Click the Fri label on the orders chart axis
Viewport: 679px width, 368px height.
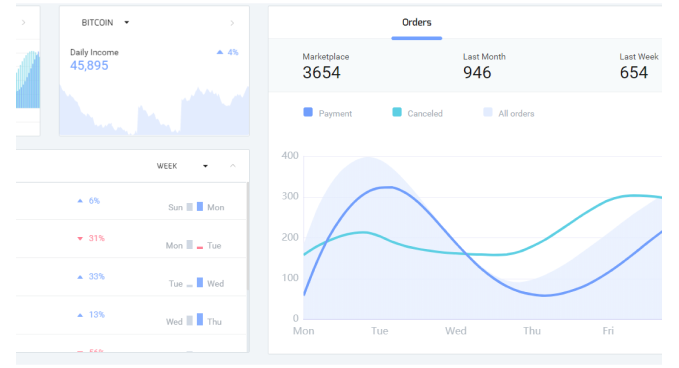coord(608,331)
